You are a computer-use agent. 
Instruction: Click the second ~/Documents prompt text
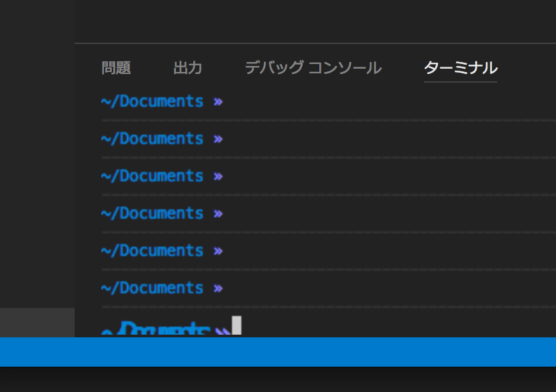pyautogui.click(x=152, y=139)
